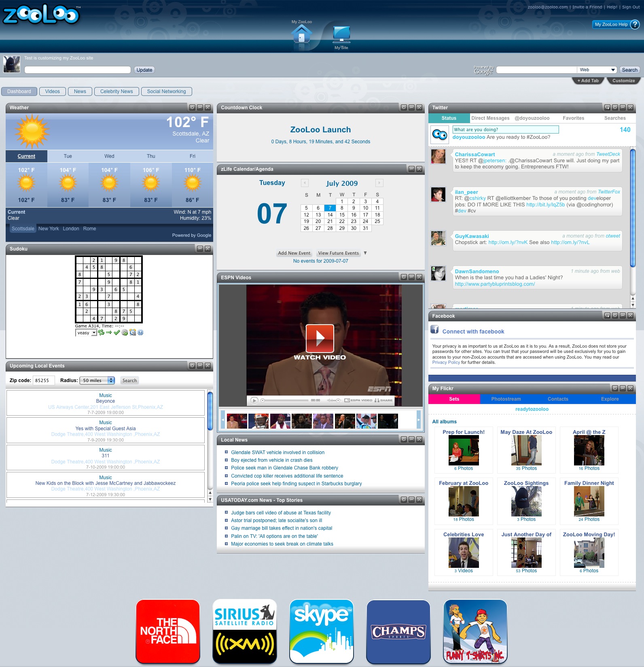Screen dimensions: 644x667
Task: Open Twitter Direct Messages tab
Action: (x=490, y=118)
